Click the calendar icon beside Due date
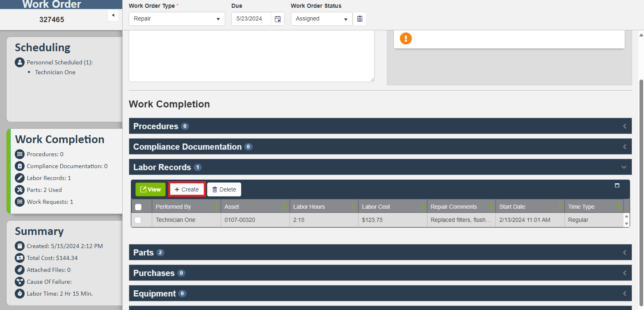This screenshot has width=644, height=310. pyautogui.click(x=278, y=19)
